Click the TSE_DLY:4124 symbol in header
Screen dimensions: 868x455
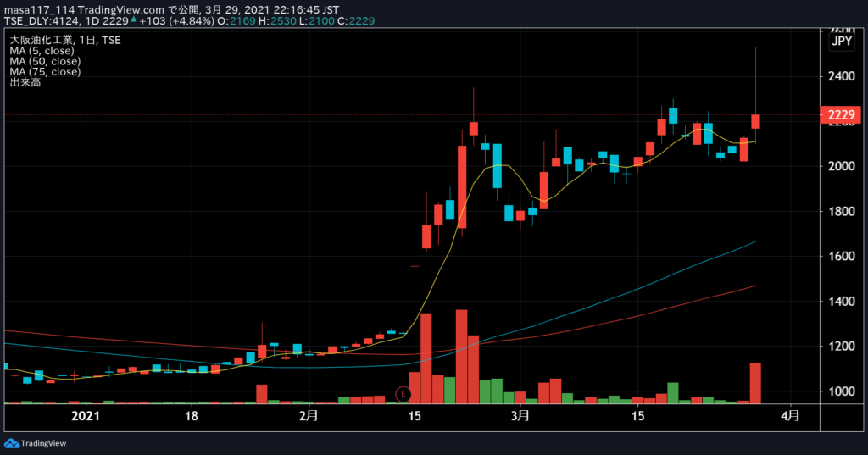pos(42,21)
